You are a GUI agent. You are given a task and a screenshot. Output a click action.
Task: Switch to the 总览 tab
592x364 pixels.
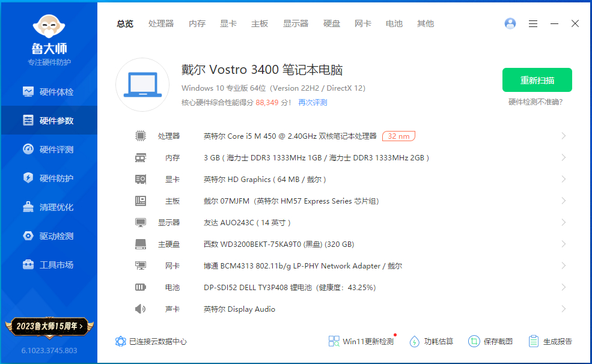pyautogui.click(x=125, y=24)
